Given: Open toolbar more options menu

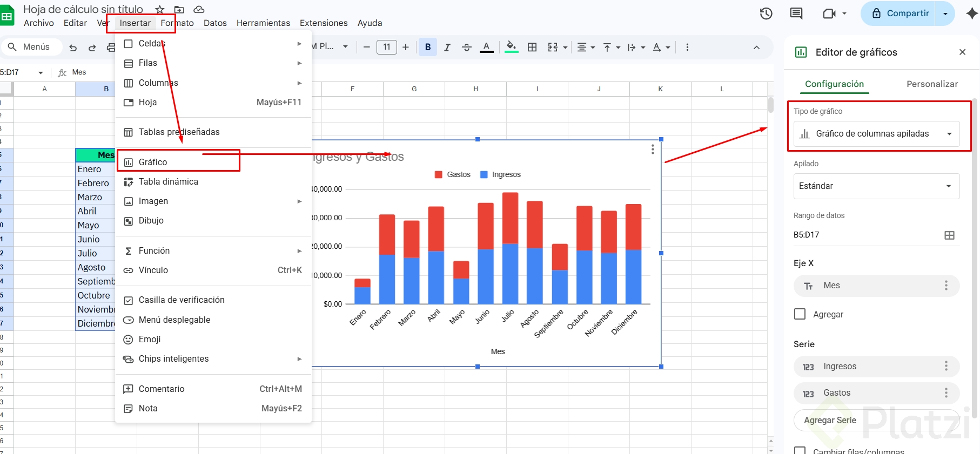Looking at the screenshot, I should [x=687, y=47].
